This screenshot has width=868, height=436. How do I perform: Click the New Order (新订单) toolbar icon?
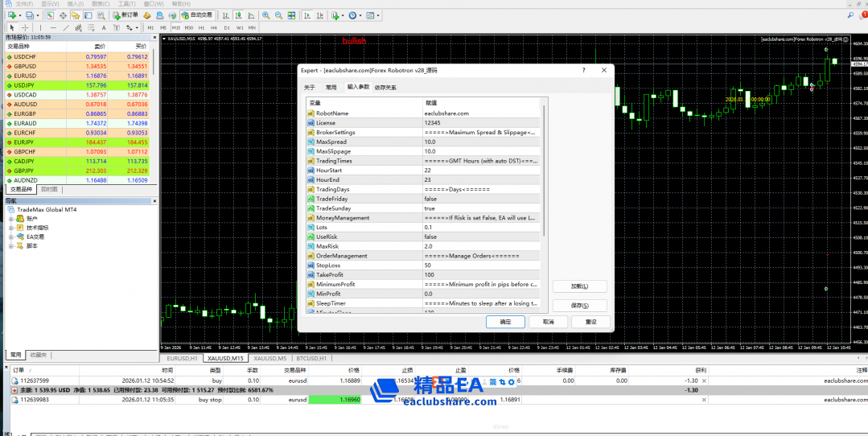(x=126, y=15)
